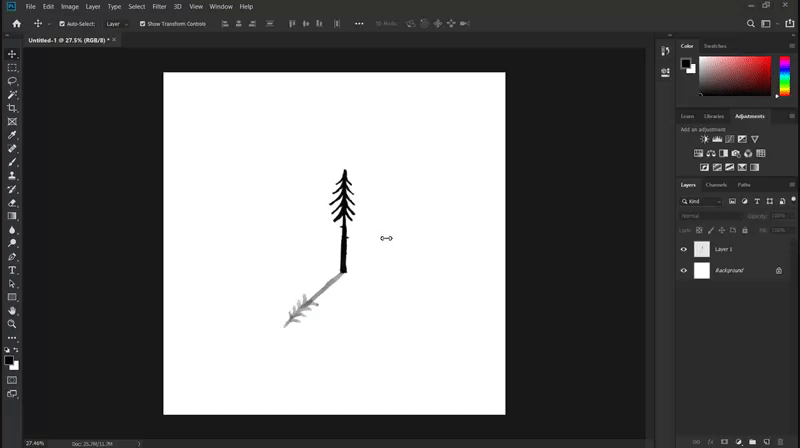Open the Layers panel flyout menu
This screenshot has width=800, height=448.
[792, 185]
